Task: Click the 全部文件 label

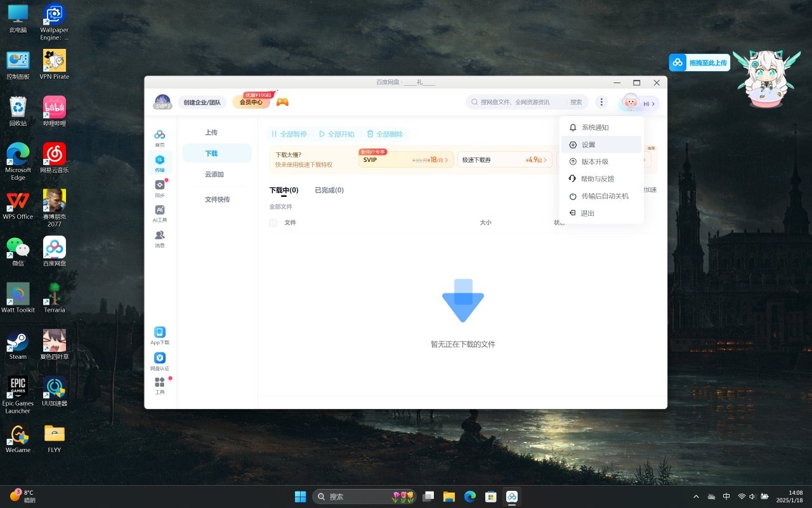Action: tap(280, 207)
